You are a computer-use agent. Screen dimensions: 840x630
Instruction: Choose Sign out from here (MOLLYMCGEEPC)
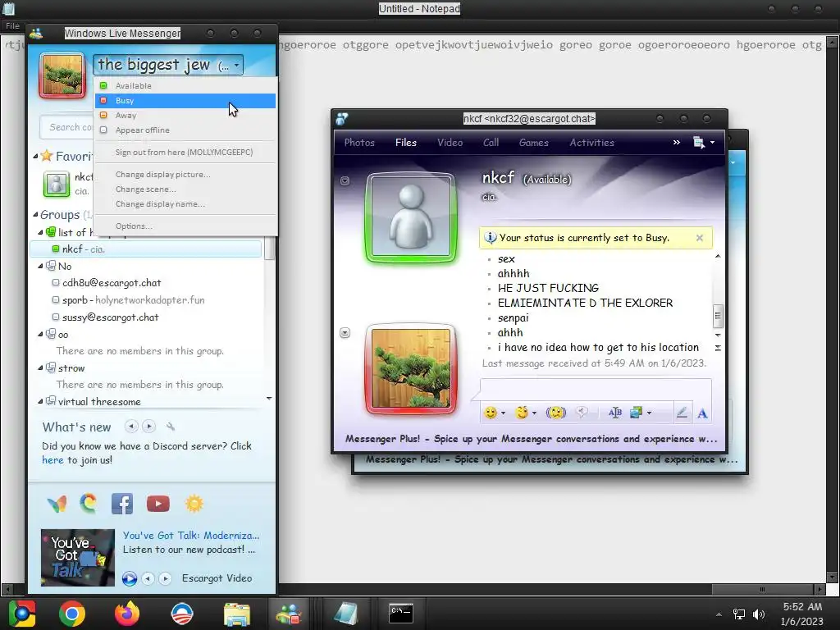click(x=185, y=152)
